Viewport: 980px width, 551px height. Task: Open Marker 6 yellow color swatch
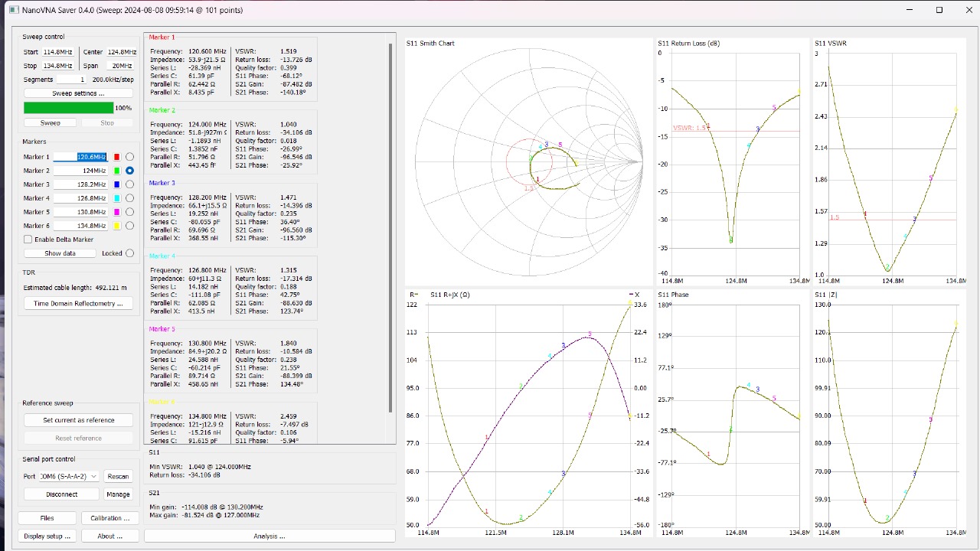(x=116, y=226)
